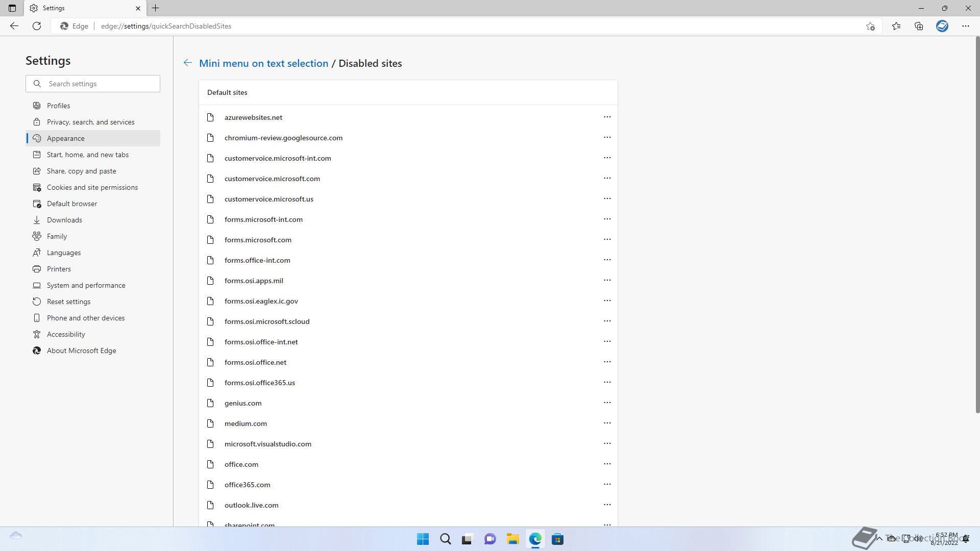
Task: Open Start, home, and new tabs
Action: [93, 155]
